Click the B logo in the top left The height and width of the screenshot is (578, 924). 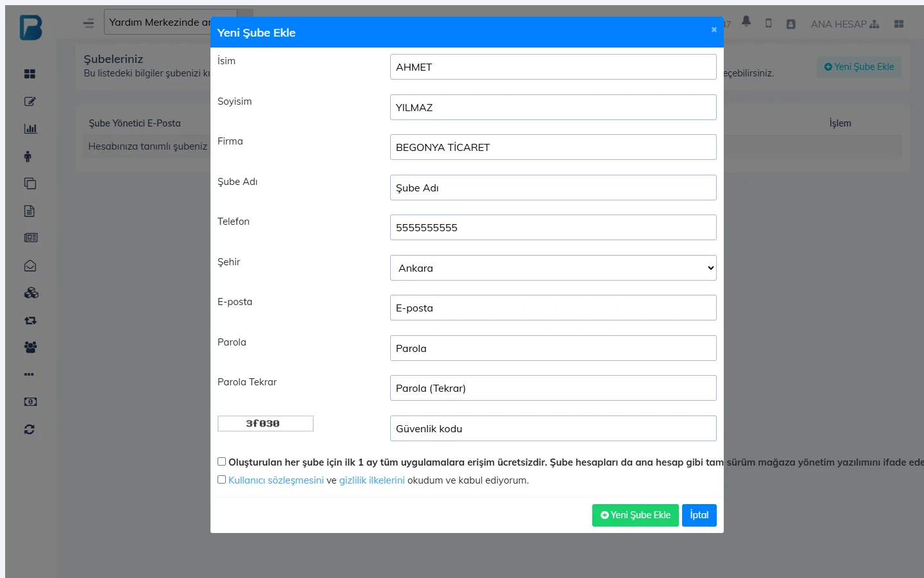(31, 28)
